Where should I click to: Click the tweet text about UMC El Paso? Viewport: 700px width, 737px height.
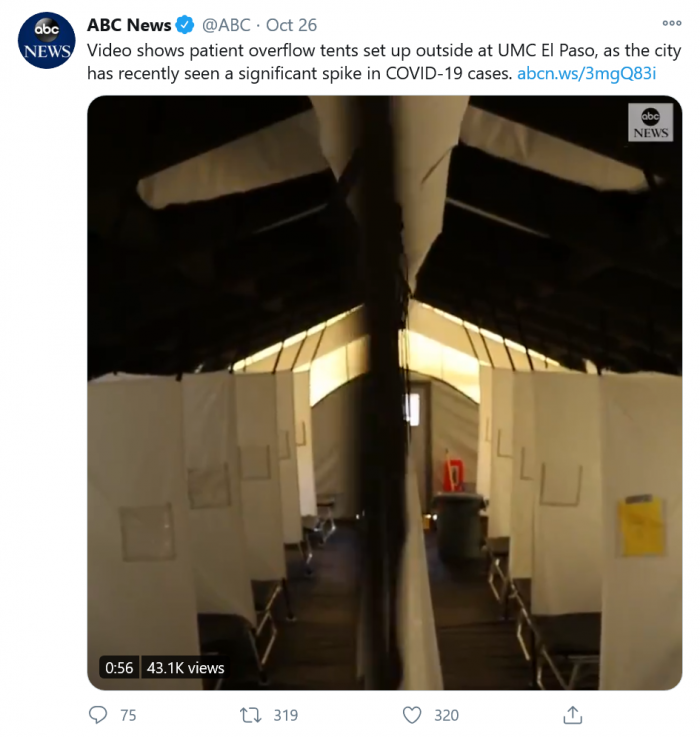click(384, 62)
